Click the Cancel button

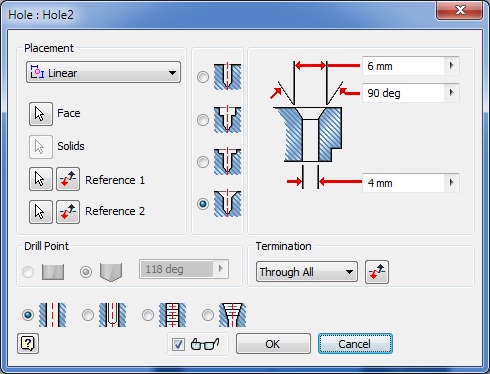[355, 344]
